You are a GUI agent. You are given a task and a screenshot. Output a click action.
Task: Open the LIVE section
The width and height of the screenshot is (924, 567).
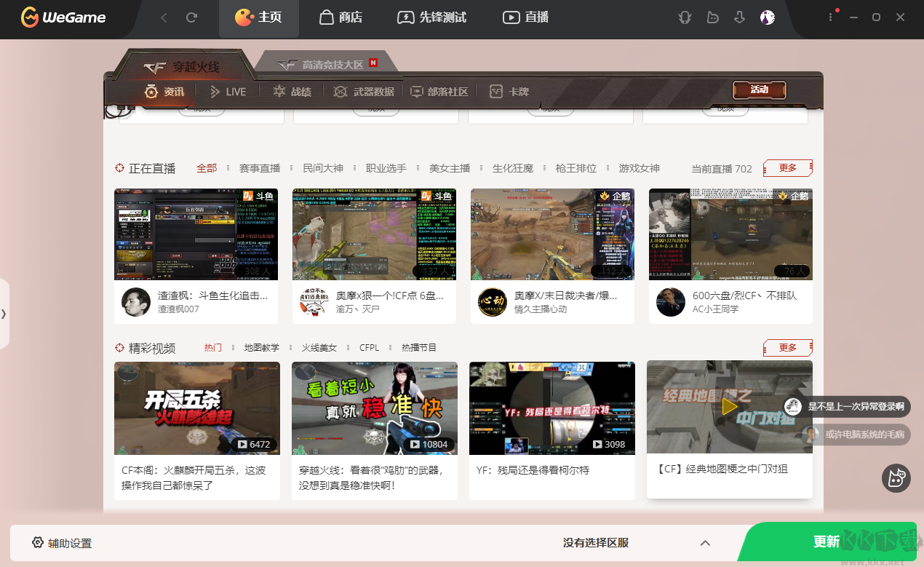click(x=228, y=92)
